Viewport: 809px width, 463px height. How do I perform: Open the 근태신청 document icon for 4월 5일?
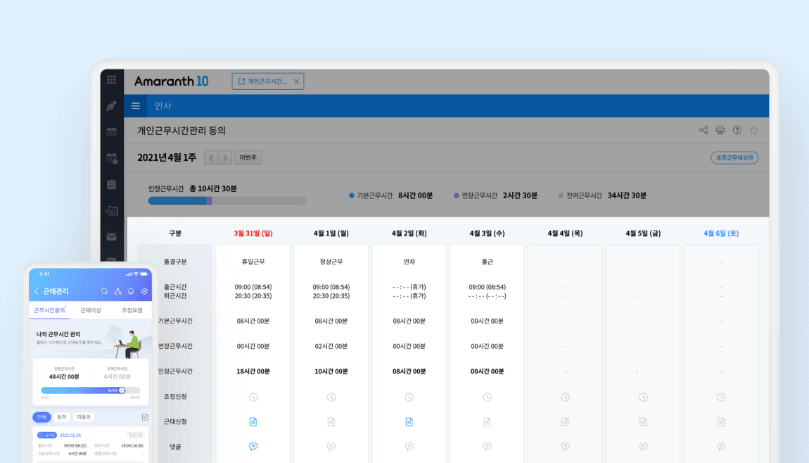(643, 422)
